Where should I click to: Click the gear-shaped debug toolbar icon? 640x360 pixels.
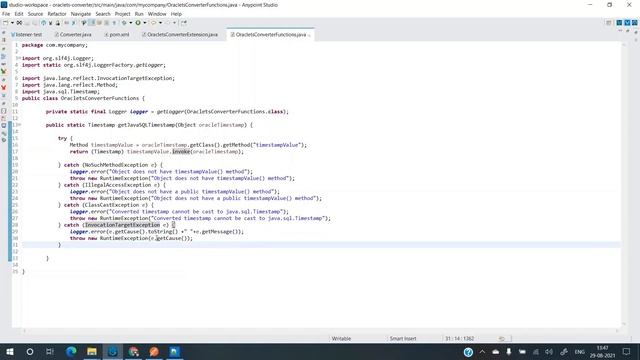[124, 23]
